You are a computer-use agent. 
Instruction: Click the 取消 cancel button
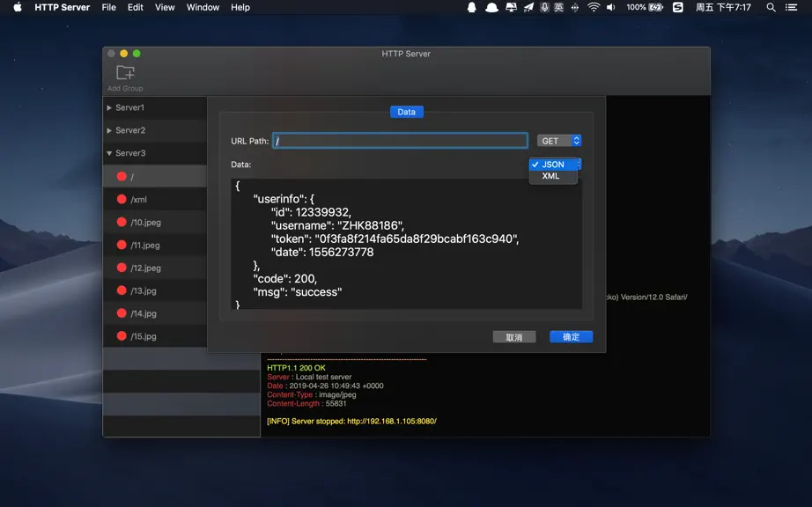click(x=514, y=337)
